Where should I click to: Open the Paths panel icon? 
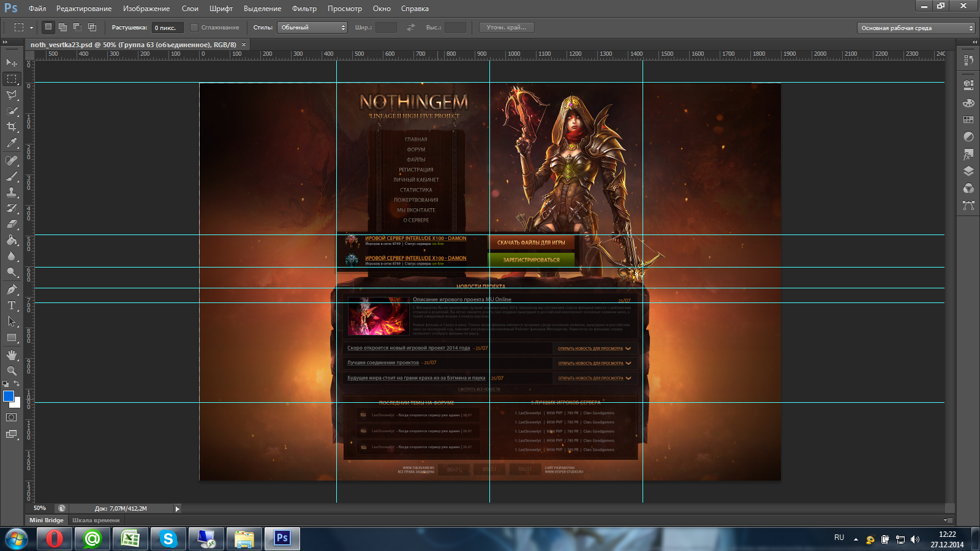click(x=968, y=206)
